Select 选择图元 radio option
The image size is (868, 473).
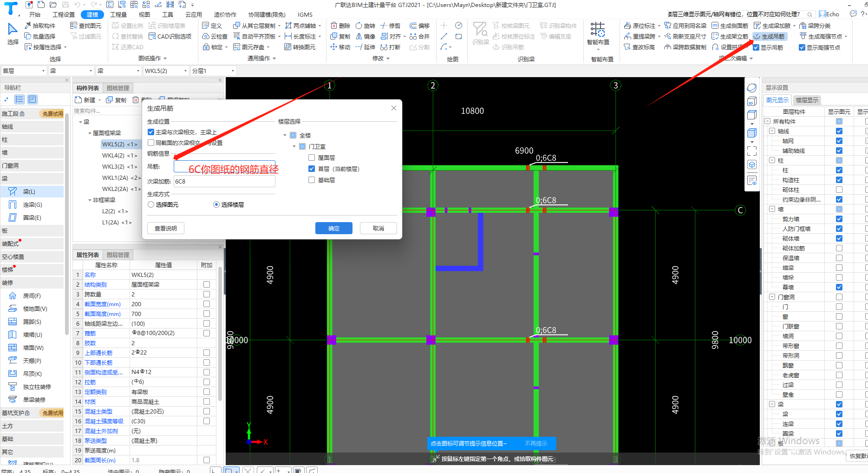click(x=151, y=204)
